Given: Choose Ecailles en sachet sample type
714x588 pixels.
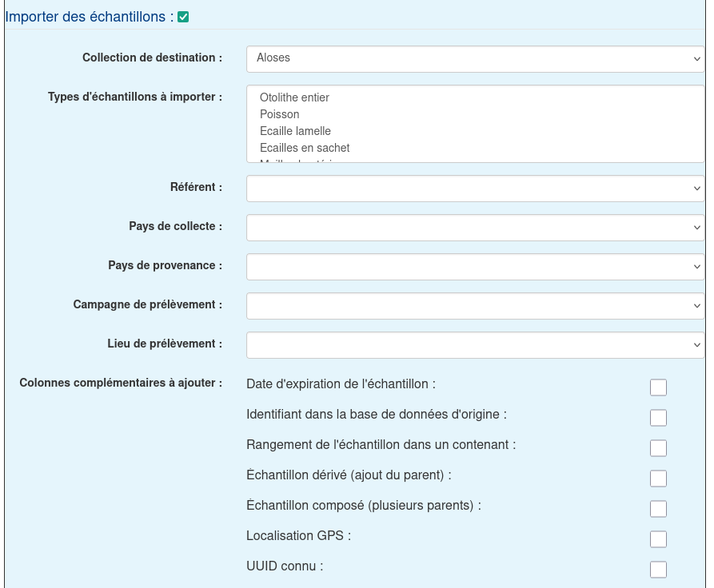Looking at the screenshot, I should coord(305,148).
